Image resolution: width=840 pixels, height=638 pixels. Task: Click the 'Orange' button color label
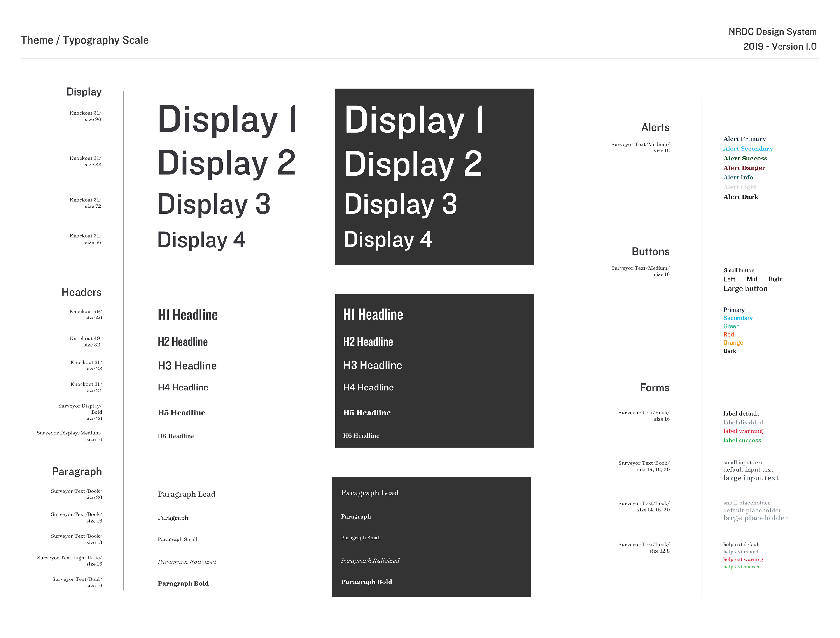coord(733,343)
